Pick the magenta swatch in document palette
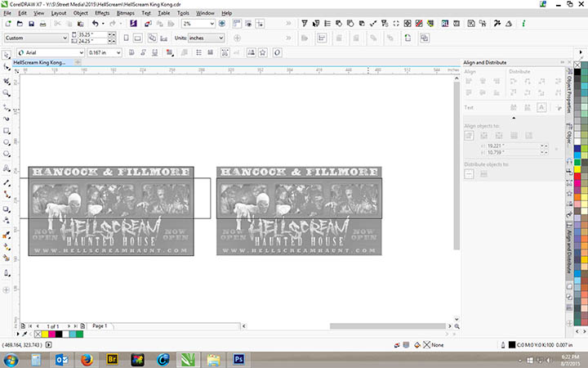Image resolution: width=588 pixels, height=368 pixels. [x=51, y=334]
